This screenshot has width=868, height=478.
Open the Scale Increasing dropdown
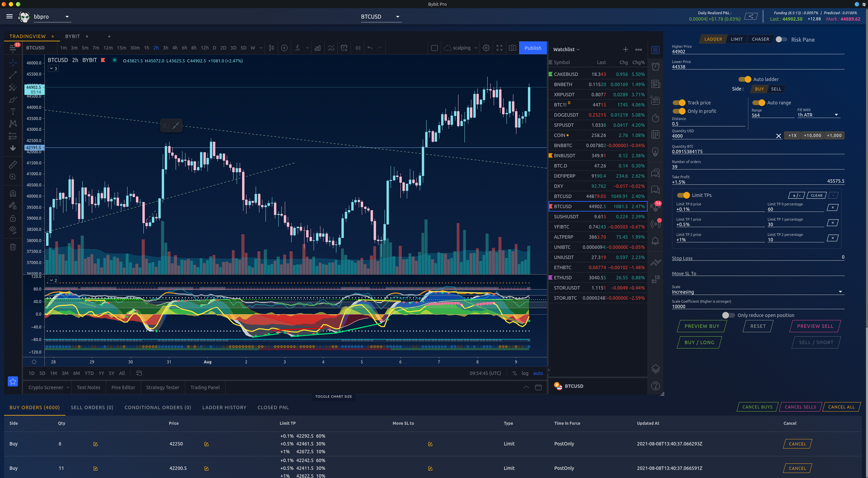pyautogui.click(x=840, y=292)
